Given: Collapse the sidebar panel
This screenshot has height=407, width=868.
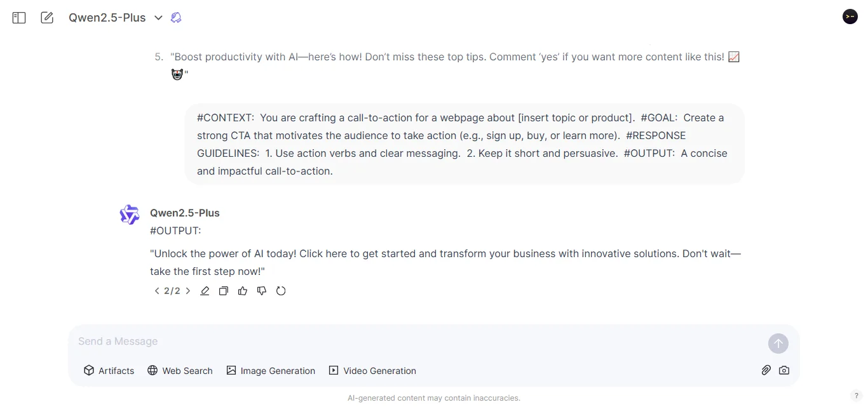Looking at the screenshot, I should pyautogui.click(x=18, y=17).
